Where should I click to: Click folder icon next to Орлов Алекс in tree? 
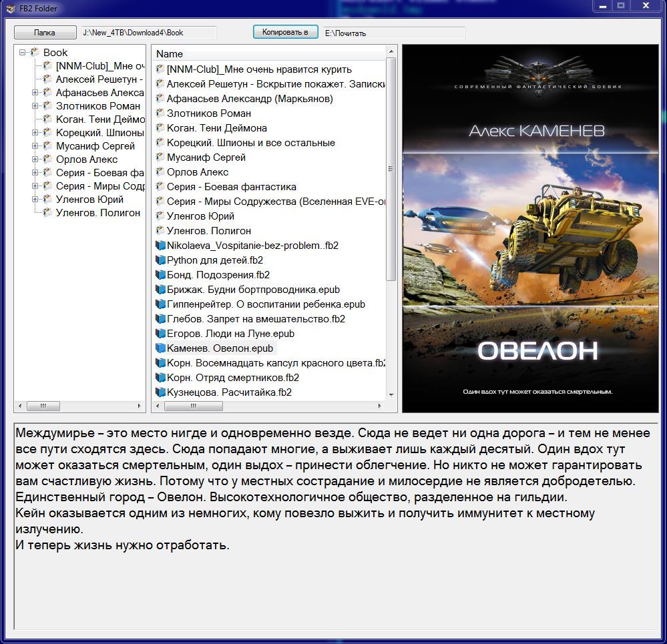point(47,159)
